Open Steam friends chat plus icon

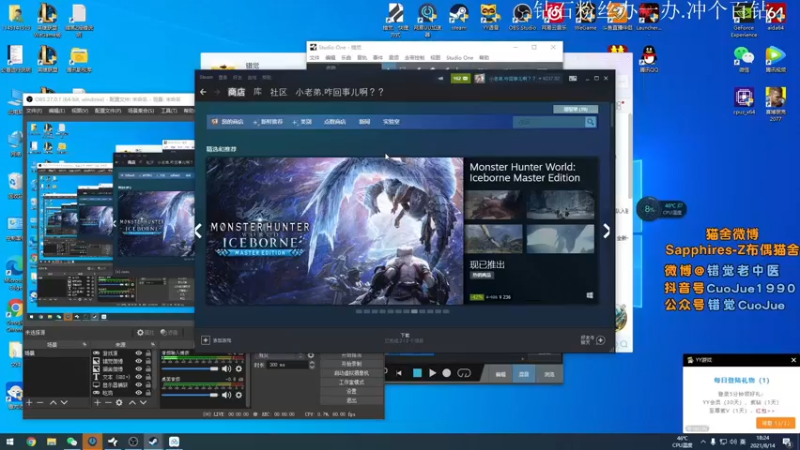click(601, 340)
